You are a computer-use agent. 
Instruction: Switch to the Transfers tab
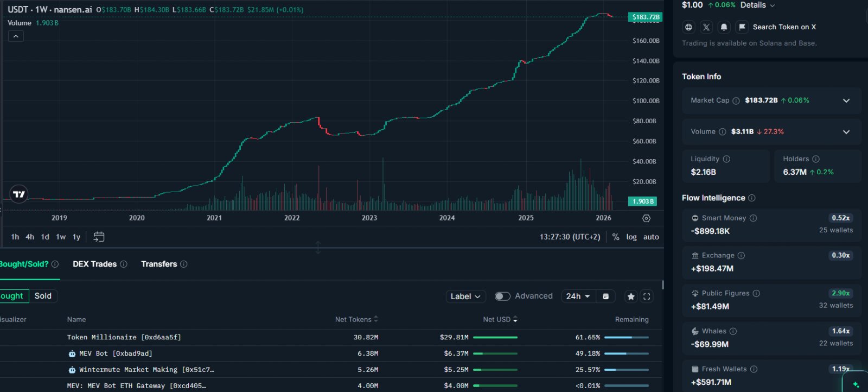pos(159,264)
